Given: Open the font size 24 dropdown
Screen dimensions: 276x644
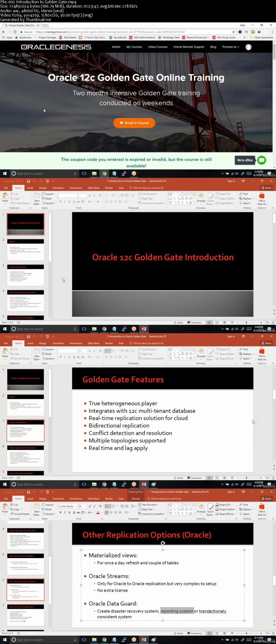Looking at the screenshot, I should (86, 506).
